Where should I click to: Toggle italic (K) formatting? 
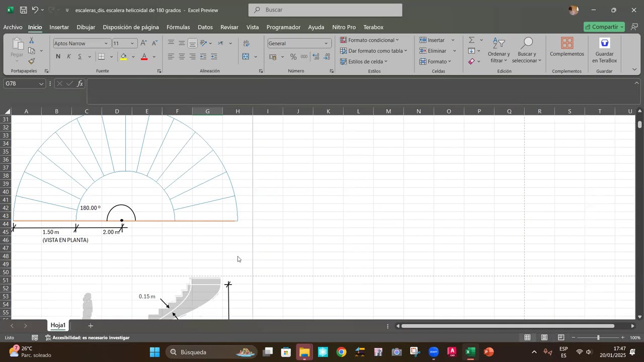pyautogui.click(x=69, y=57)
